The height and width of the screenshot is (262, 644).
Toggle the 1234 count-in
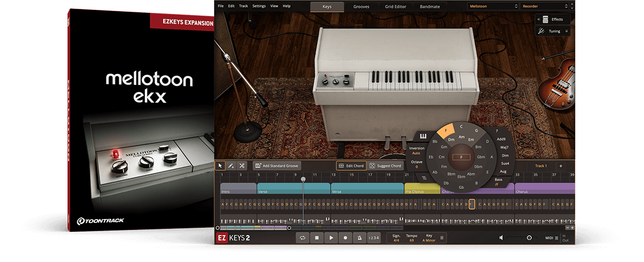coord(374,238)
